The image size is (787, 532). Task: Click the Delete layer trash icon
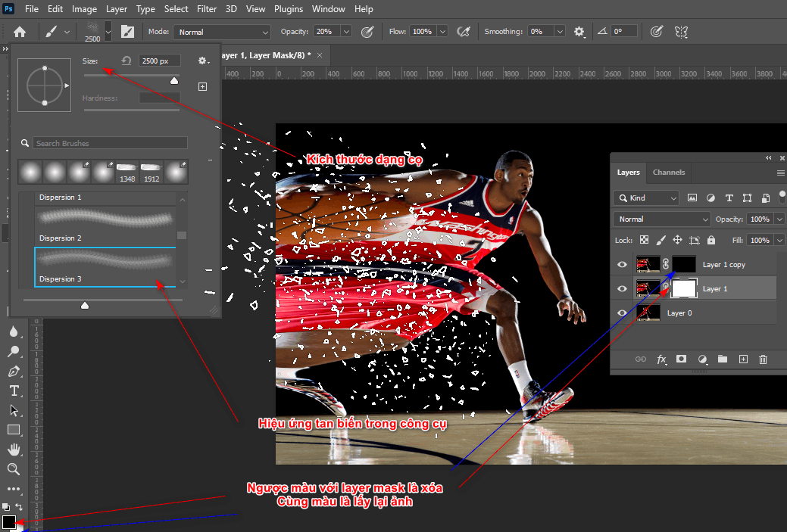(763, 359)
